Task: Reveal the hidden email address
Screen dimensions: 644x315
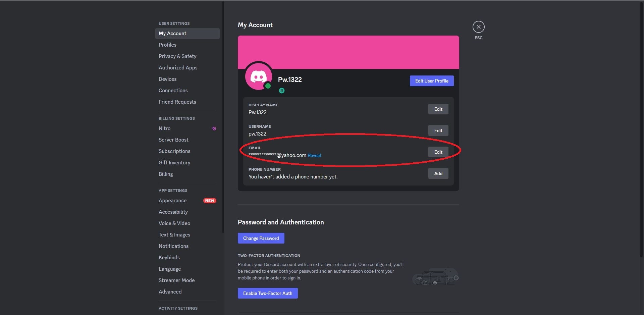Action: click(314, 155)
